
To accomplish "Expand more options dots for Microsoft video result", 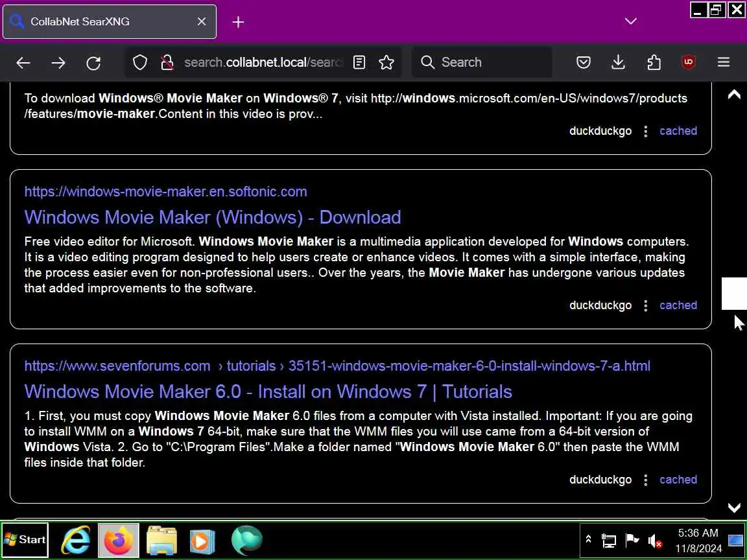I will (646, 132).
